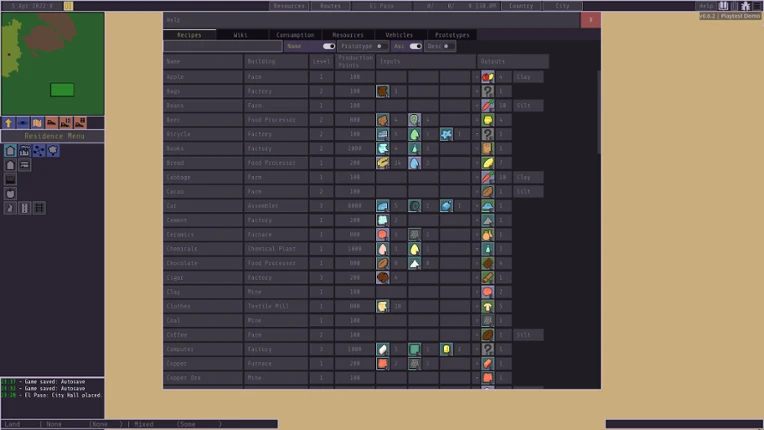Click the Level column header
This screenshot has height=430, width=764.
pyautogui.click(x=321, y=61)
